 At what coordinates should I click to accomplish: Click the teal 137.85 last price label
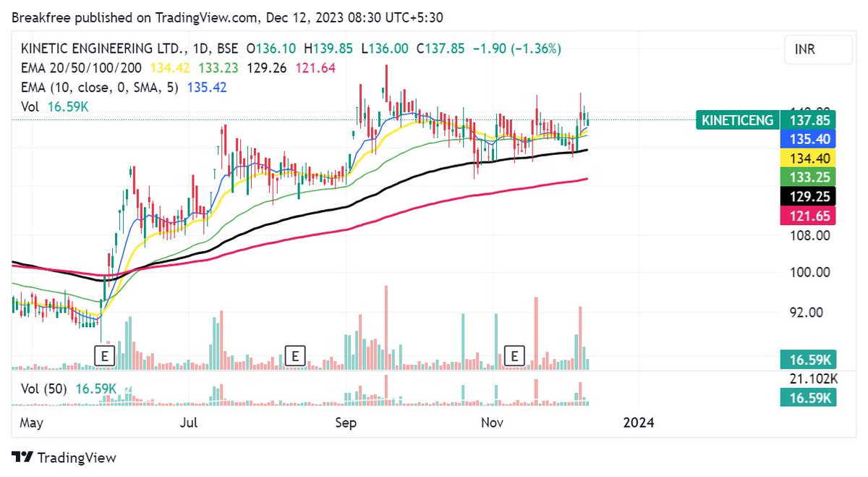pos(809,120)
